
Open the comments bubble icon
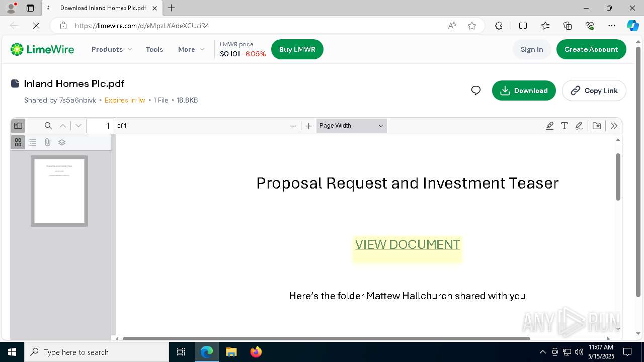pyautogui.click(x=476, y=90)
